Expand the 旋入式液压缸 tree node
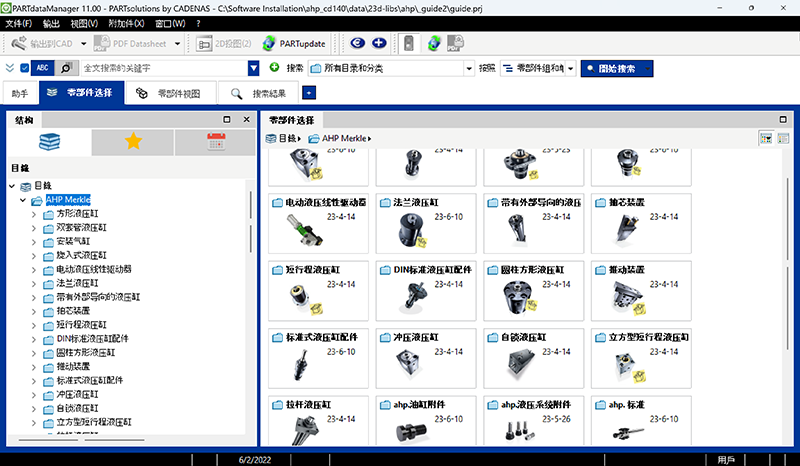Screen dimensions: 800x466 click(x=34, y=256)
